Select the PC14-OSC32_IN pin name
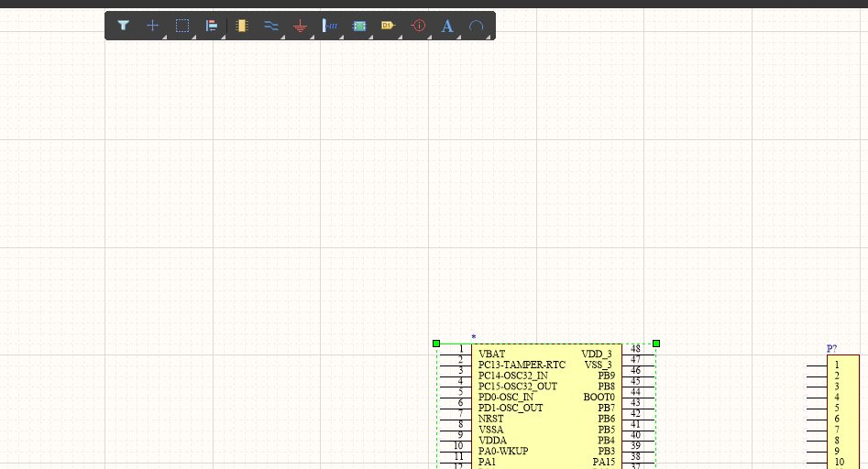Viewport: 868px width, 469px height. [512, 376]
